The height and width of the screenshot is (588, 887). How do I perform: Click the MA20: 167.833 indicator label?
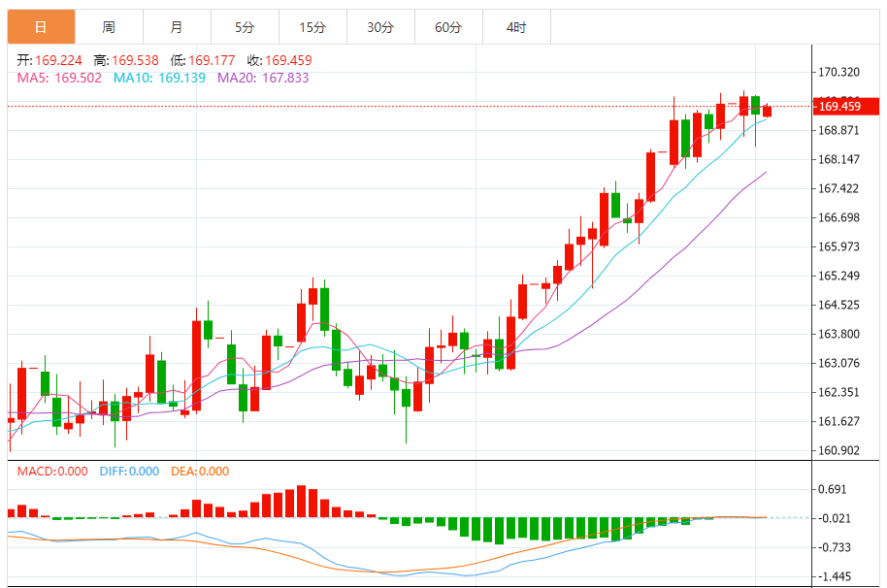[x=263, y=78]
